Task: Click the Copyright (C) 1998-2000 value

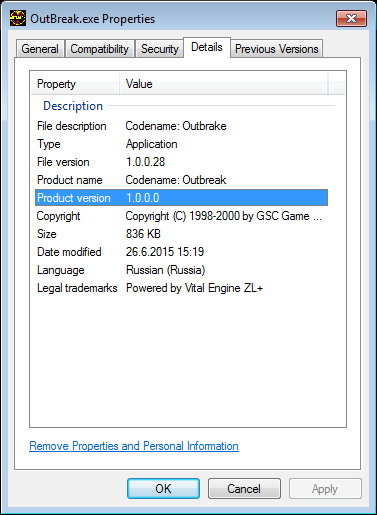Action: click(x=223, y=216)
